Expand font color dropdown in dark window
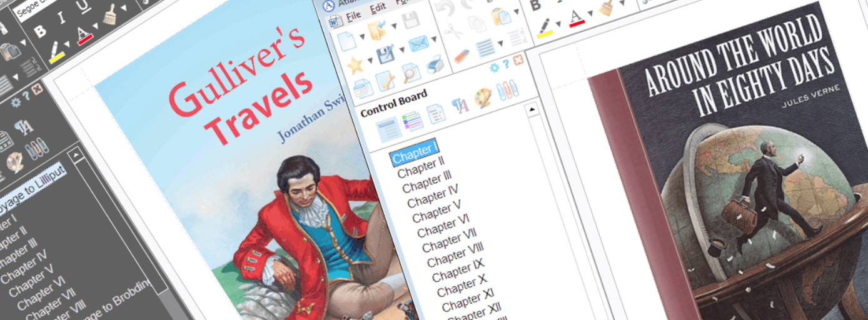Image resolution: width=868 pixels, height=320 pixels. pyautogui.click(x=95, y=26)
